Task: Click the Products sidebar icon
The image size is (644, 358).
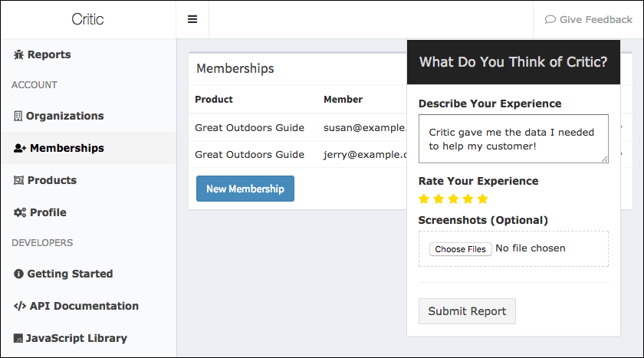Action: click(18, 180)
